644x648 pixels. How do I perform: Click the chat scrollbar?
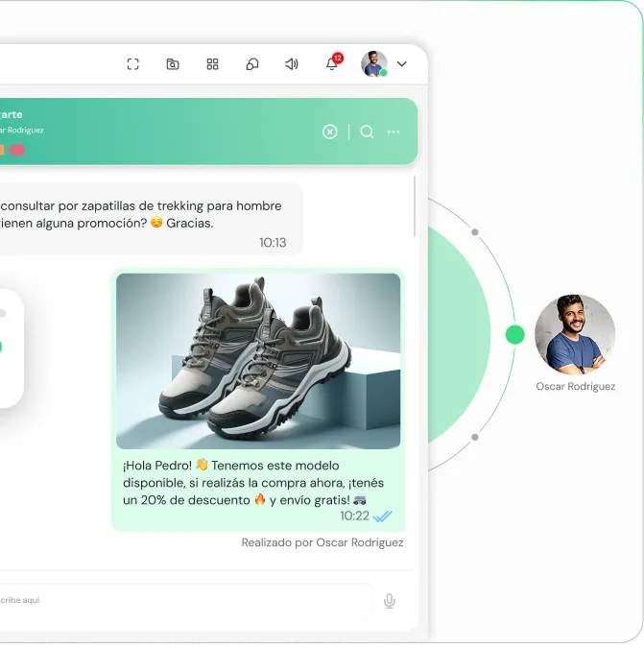(x=415, y=206)
